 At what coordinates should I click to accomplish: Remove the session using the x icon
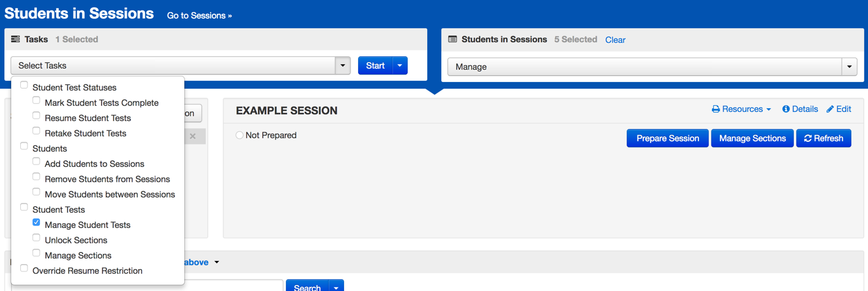[x=193, y=136]
